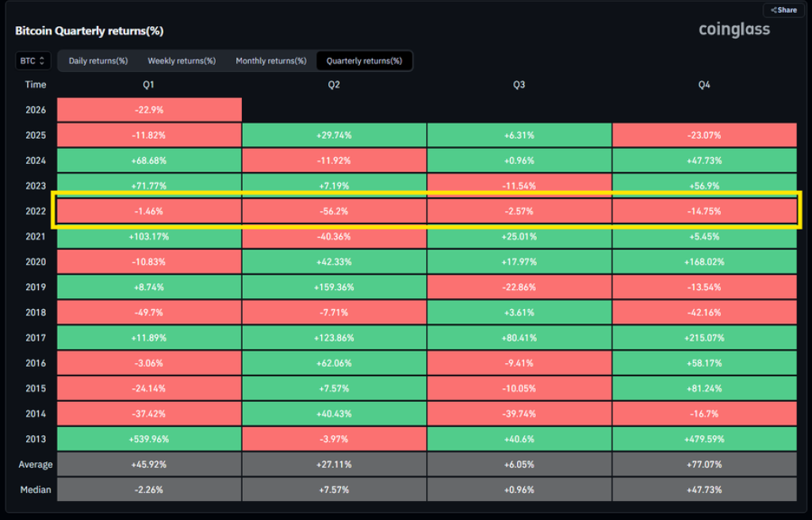Open the BTC coin dropdown
The width and height of the screenshot is (812, 520).
(33, 60)
